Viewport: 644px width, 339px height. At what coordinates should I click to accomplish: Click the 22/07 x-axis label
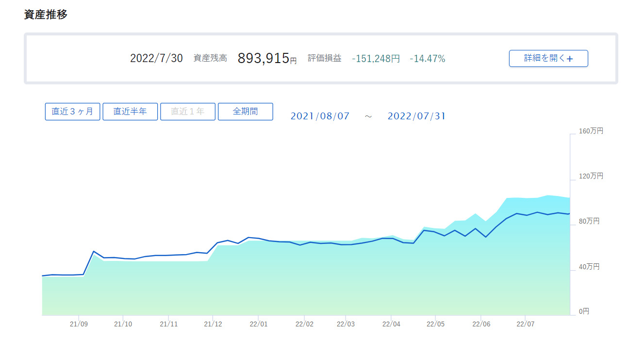pyautogui.click(x=525, y=324)
